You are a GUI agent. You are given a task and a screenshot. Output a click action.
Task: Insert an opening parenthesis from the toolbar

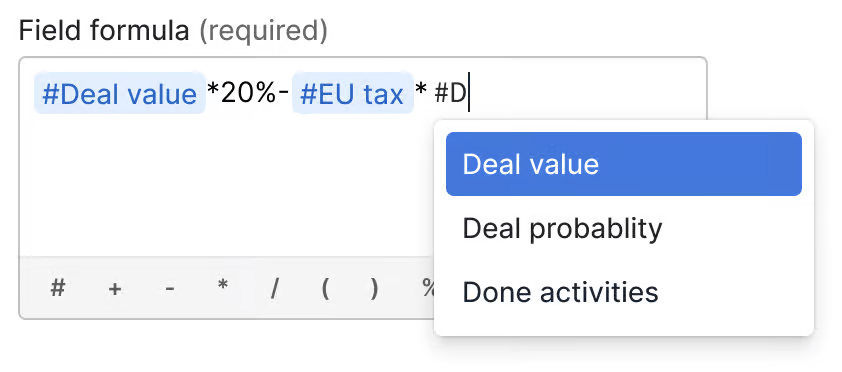[325, 289]
